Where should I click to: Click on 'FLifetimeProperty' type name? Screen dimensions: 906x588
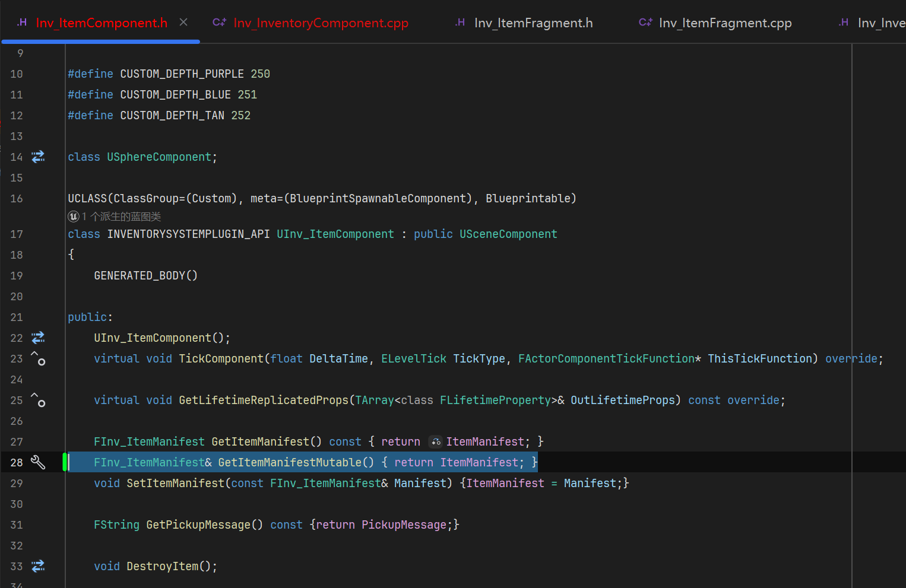[495, 400]
